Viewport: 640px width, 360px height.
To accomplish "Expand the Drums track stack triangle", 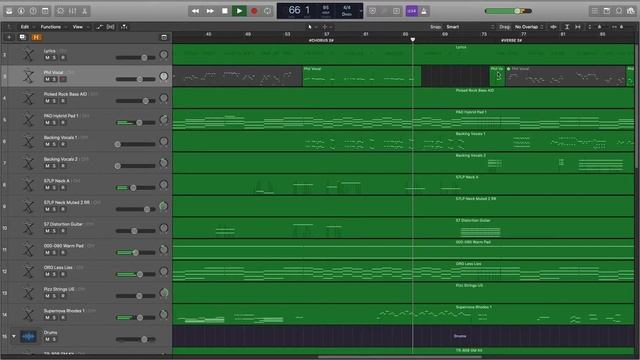I will pyautogui.click(x=14, y=336).
